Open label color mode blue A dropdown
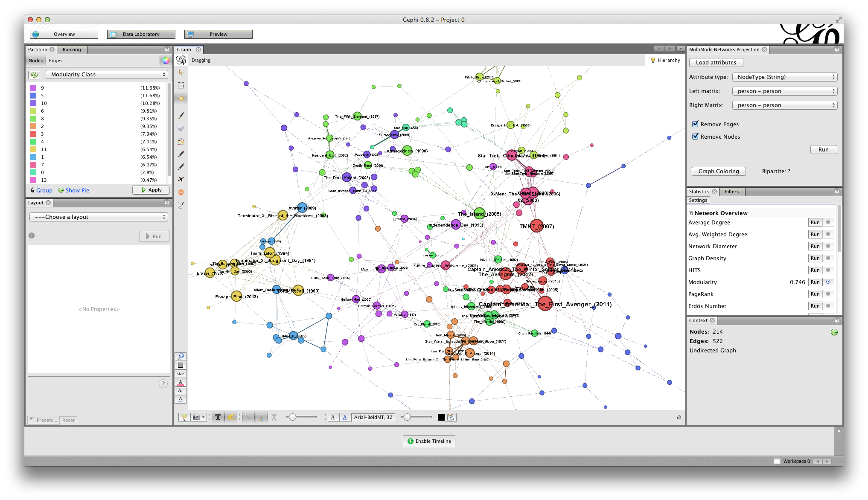Screen dimensions: 868x500 pyautogui.click(x=346, y=417)
